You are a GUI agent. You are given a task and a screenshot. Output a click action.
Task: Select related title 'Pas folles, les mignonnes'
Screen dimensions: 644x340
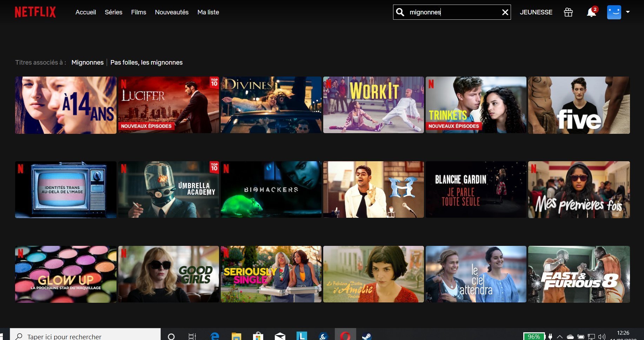coord(146,63)
